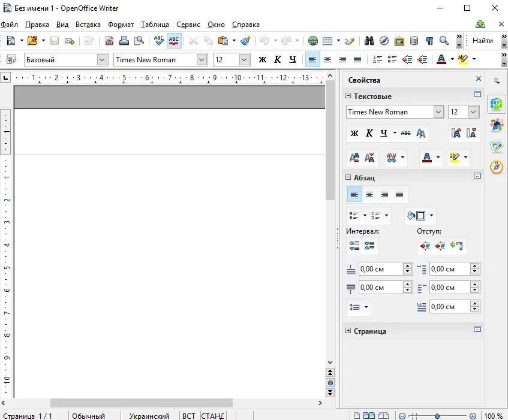Click Increase Font in sidebar
508x420 pixels.
tap(456, 133)
